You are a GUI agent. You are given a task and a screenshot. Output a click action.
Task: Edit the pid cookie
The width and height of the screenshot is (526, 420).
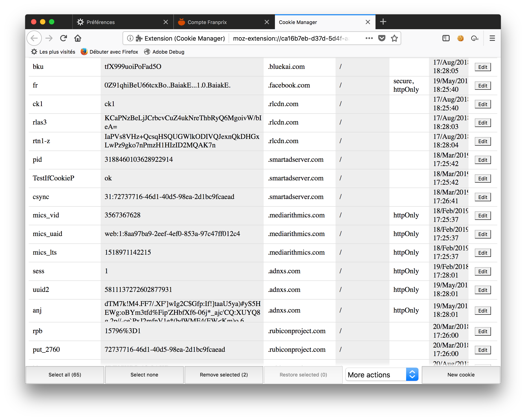point(483,160)
